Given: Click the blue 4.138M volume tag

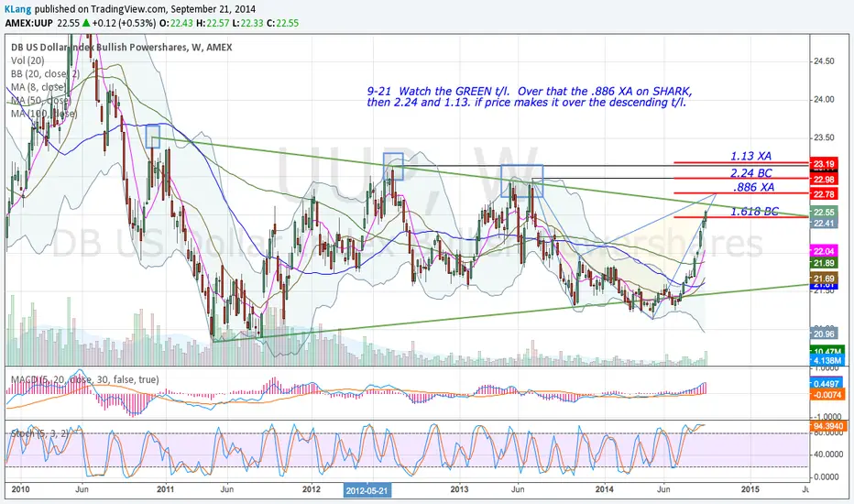Looking at the screenshot, I should [x=827, y=361].
